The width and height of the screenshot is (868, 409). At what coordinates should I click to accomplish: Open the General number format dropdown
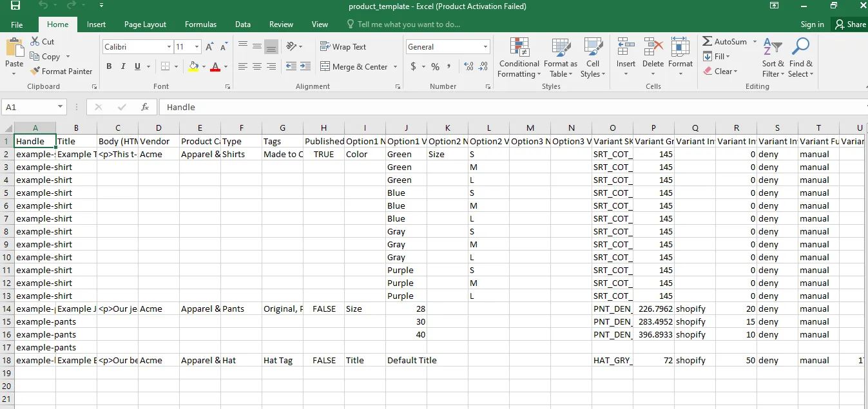point(486,47)
